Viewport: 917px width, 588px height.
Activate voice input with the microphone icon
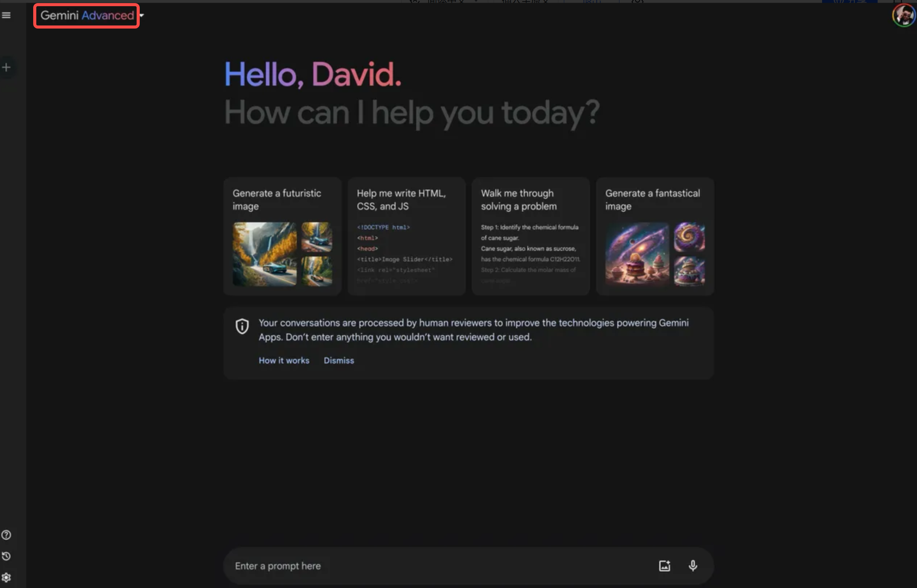click(693, 566)
